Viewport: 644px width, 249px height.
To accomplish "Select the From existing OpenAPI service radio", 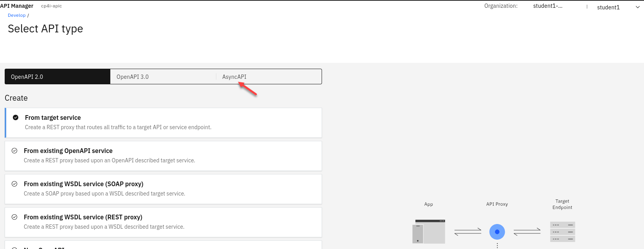I will pos(14,151).
